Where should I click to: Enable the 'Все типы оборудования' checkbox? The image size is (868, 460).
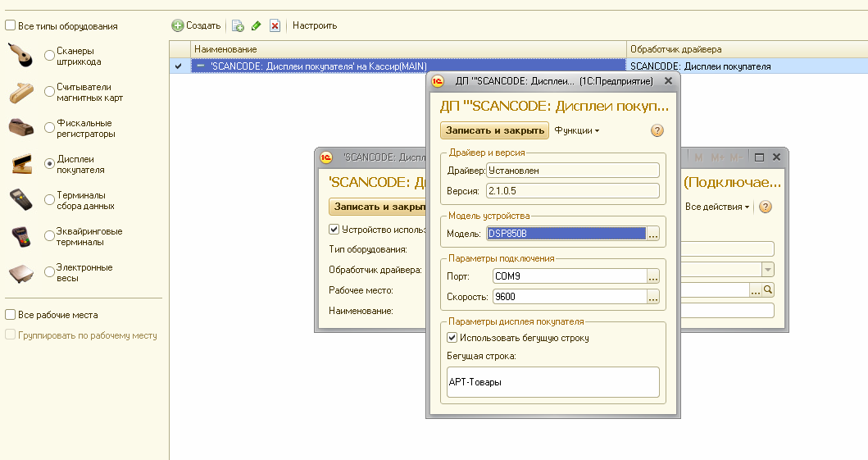tap(11, 25)
